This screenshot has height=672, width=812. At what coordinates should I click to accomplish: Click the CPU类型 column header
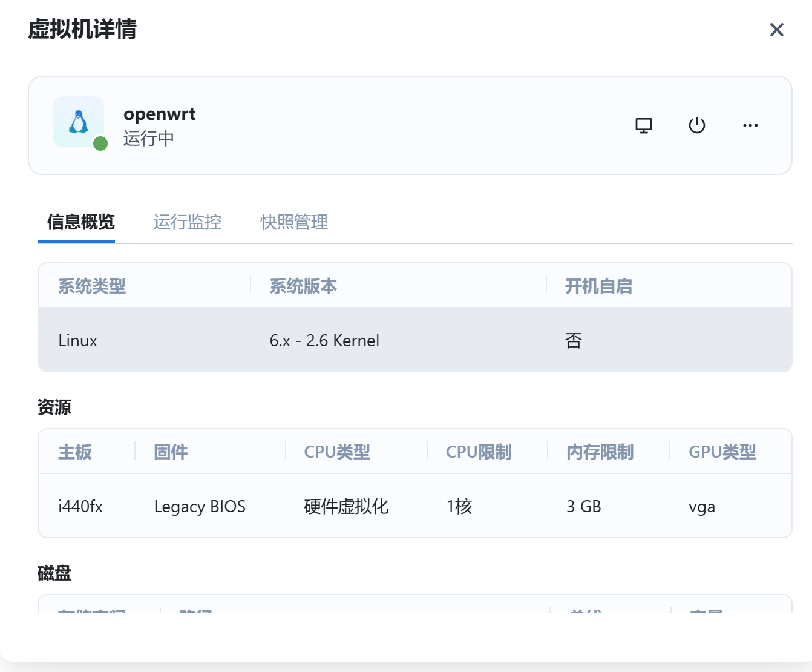pyautogui.click(x=337, y=452)
